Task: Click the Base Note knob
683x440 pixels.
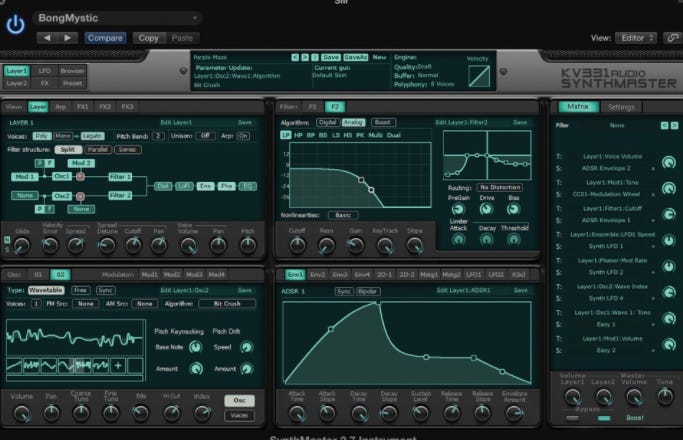Action: [196, 347]
